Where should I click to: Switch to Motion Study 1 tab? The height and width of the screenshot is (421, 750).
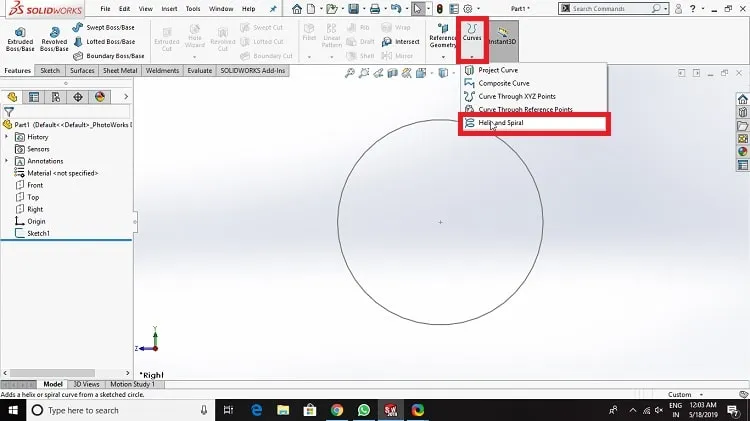point(132,384)
